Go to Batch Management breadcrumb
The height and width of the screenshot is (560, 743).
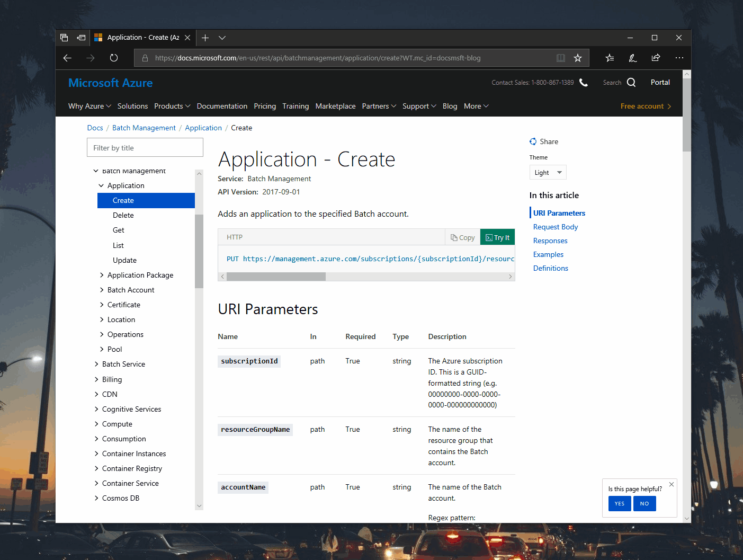[144, 128]
